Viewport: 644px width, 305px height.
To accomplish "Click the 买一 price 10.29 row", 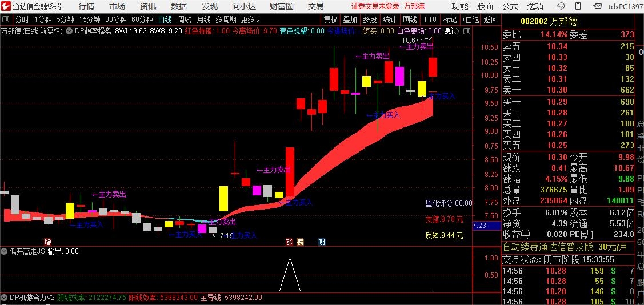I will (x=569, y=102).
